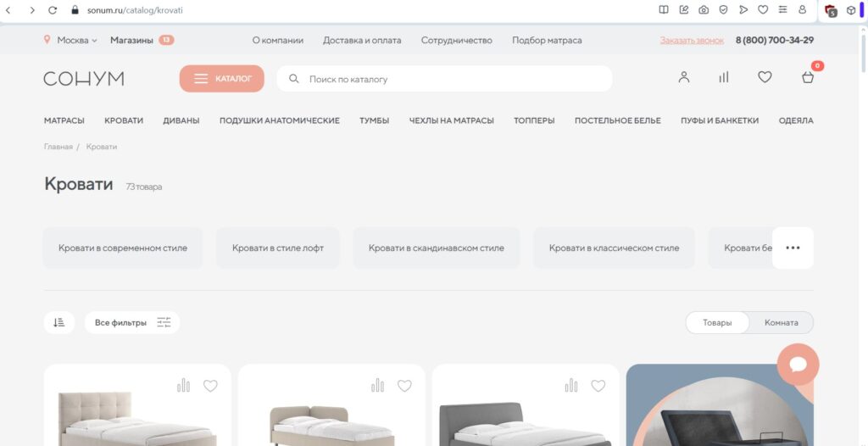Click the Каталог button
This screenshot has height=446, width=868.
coord(222,79)
